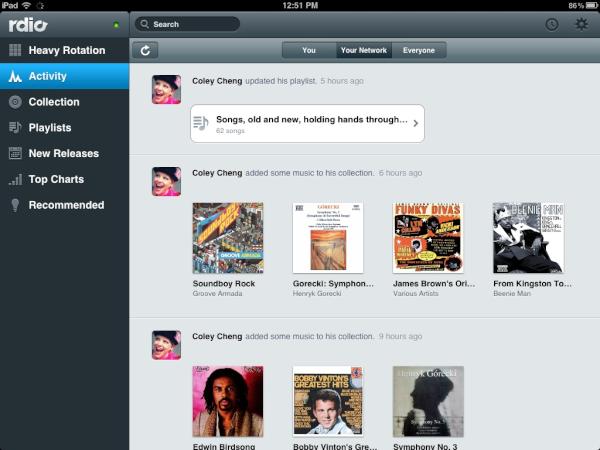The height and width of the screenshot is (450, 600).
Task: Switch to Your Network tab
Action: coord(364,50)
